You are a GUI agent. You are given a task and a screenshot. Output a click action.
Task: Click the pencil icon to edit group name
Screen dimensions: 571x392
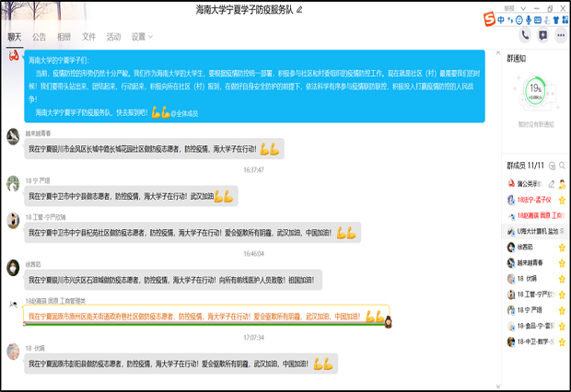(299, 9)
